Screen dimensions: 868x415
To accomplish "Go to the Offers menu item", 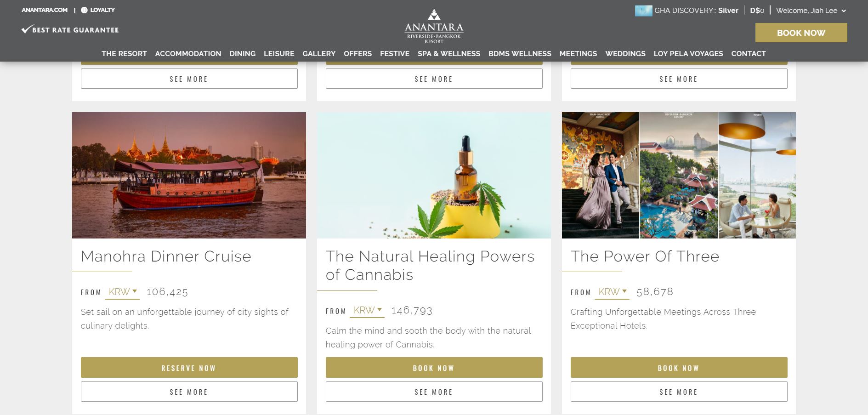I will click(x=357, y=53).
